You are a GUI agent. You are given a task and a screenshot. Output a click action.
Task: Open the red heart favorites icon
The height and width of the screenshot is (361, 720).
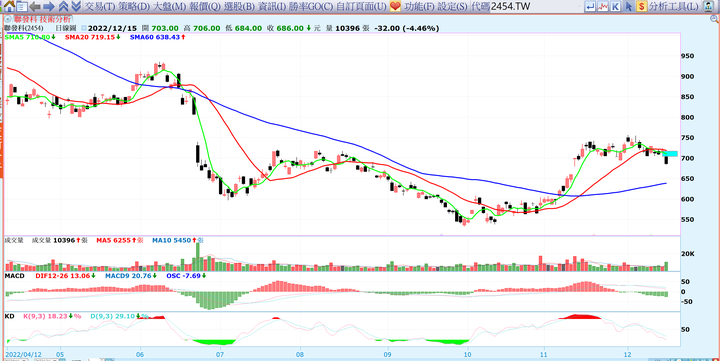(395, 6)
